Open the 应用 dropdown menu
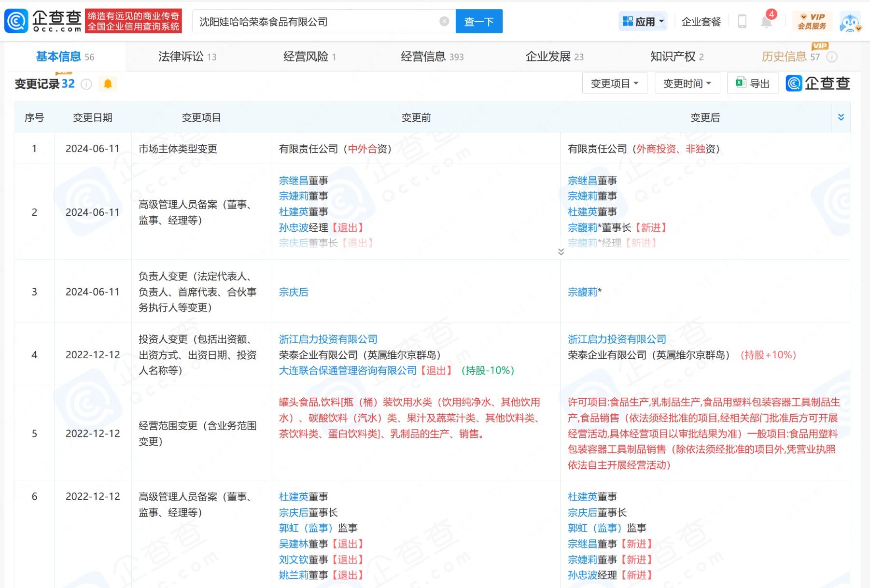The width and height of the screenshot is (870, 588). point(643,22)
